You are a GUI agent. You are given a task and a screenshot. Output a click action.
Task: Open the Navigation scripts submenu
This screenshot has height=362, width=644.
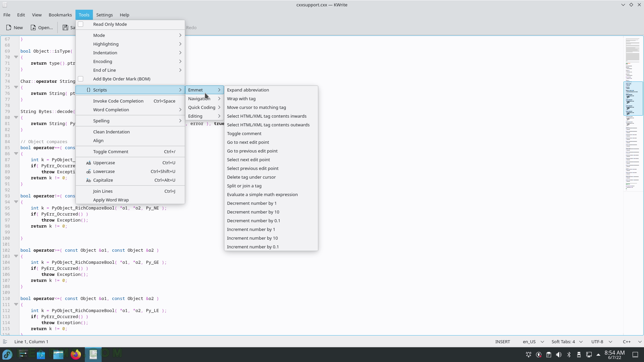coord(204,99)
